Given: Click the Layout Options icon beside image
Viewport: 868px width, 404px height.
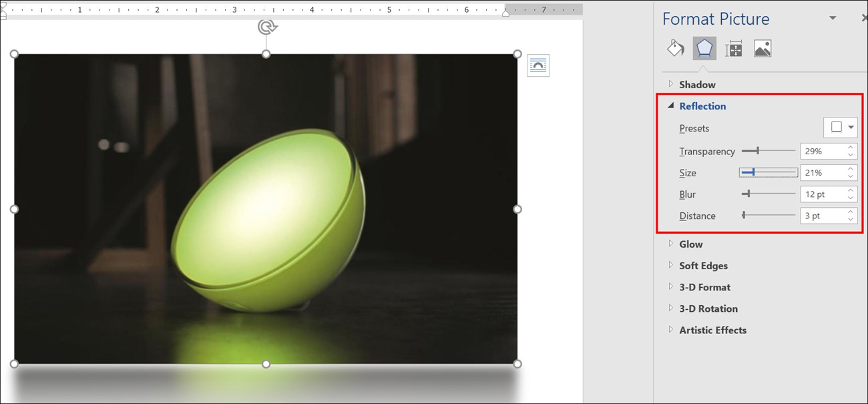Looking at the screenshot, I should click(x=537, y=65).
